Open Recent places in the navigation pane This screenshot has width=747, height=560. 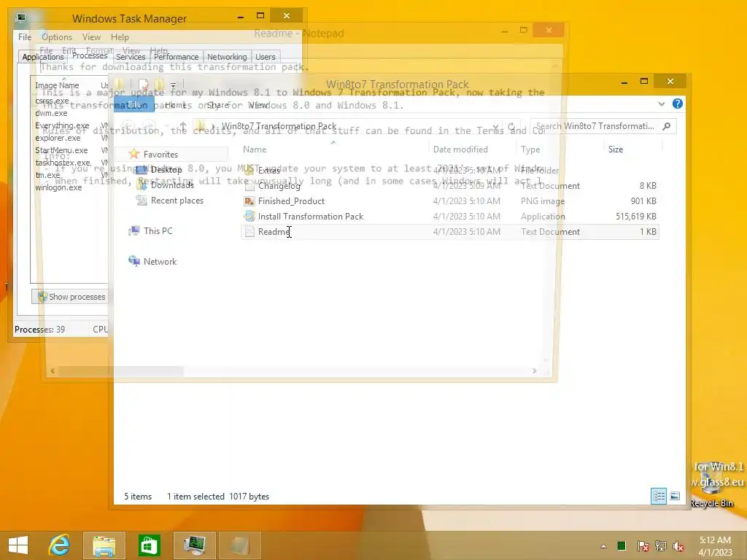click(177, 201)
